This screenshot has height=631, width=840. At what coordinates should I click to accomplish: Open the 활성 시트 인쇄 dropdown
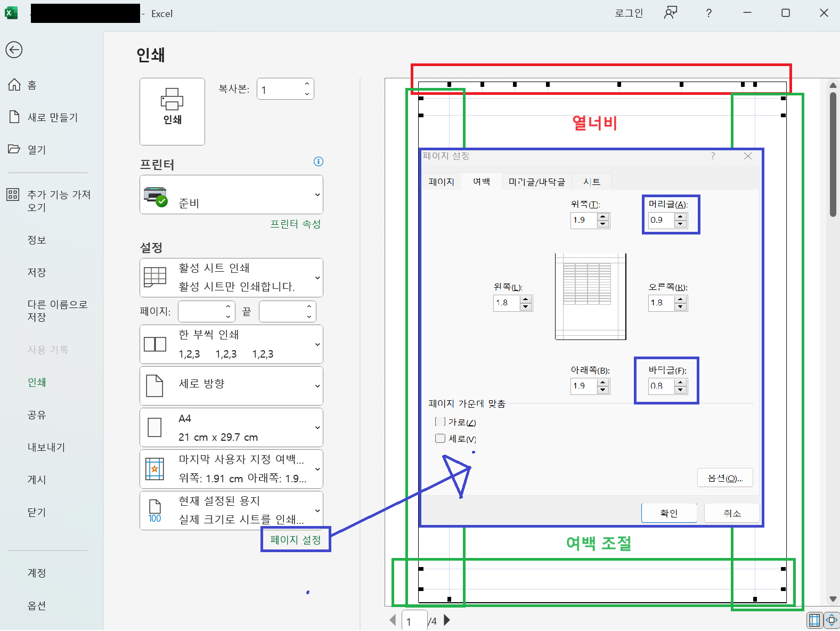point(231,278)
